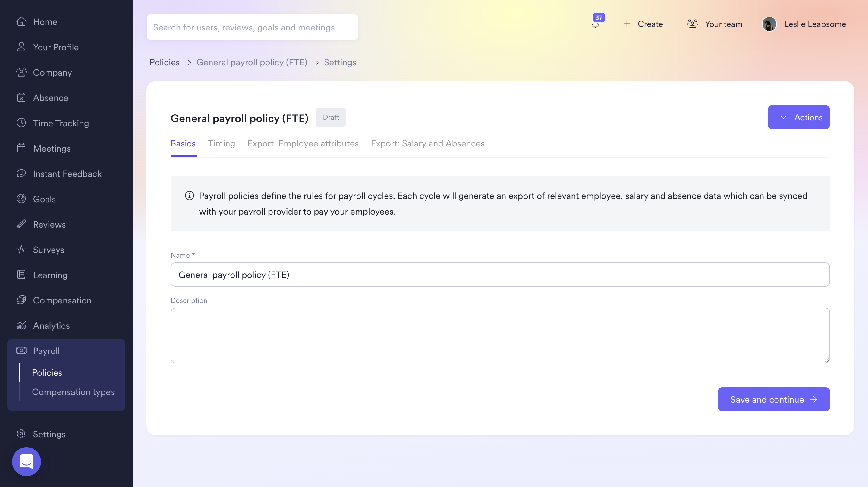The height and width of the screenshot is (487, 868).
Task: Click the Learning book icon
Action: (21, 275)
